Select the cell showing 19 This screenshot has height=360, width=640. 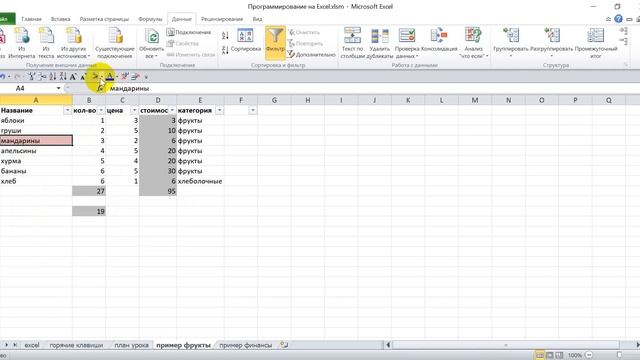coord(89,211)
